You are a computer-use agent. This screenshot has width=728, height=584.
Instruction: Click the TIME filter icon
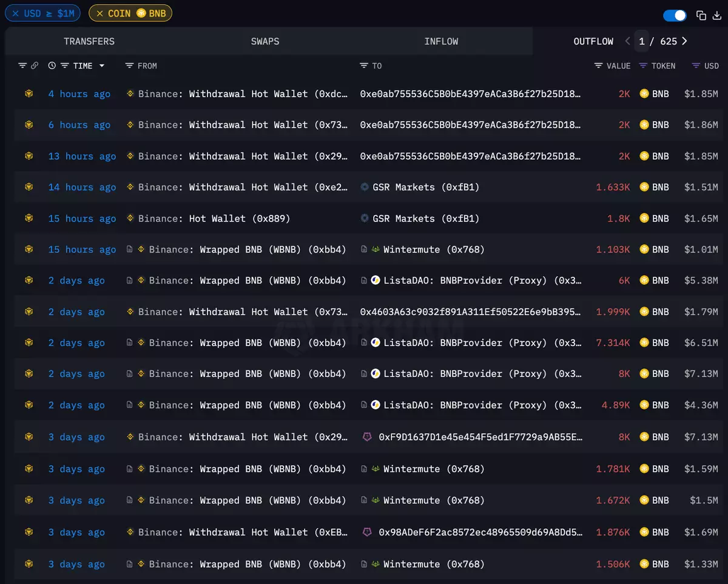(64, 66)
